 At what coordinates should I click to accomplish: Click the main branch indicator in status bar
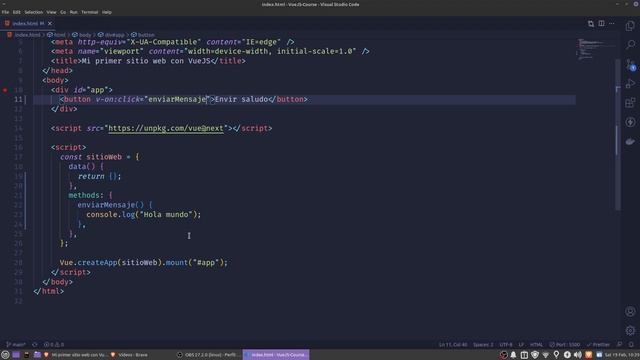[x=16, y=344]
